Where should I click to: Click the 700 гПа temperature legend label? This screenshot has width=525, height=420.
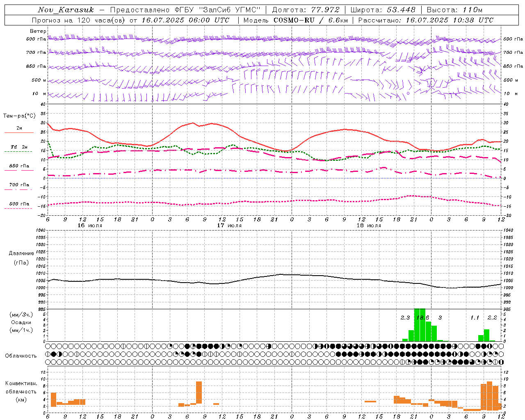click(x=19, y=185)
